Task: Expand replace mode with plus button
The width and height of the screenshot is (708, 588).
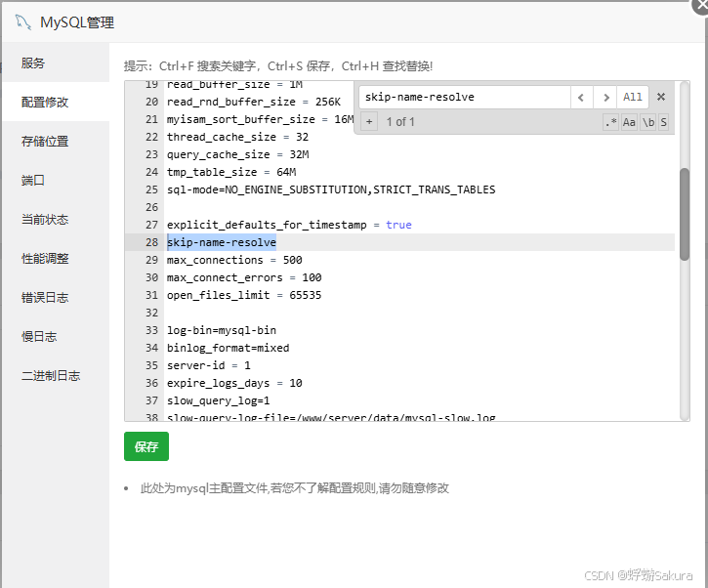Action: (x=369, y=121)
